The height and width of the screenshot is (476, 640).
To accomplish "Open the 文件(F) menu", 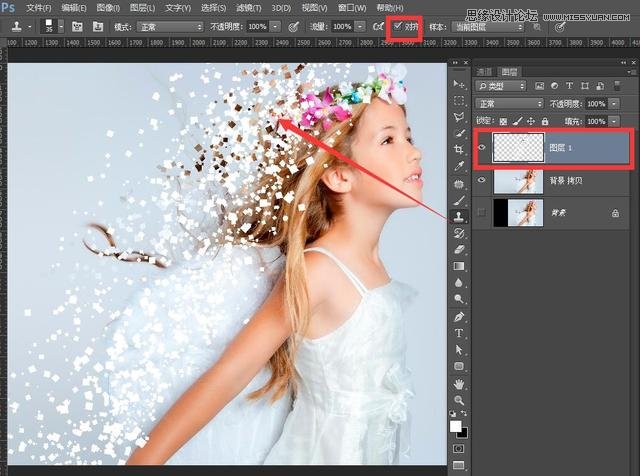I will pos(39,8).
